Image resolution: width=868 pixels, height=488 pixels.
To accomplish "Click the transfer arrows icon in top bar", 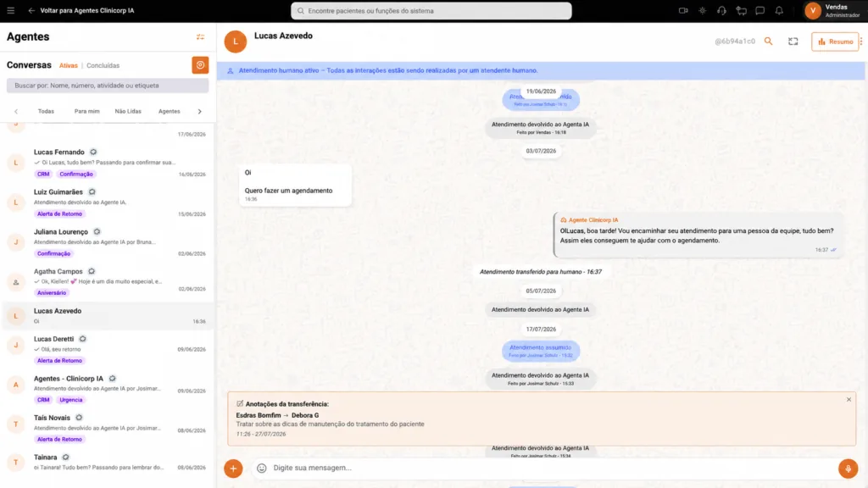I will click(741, 10).
